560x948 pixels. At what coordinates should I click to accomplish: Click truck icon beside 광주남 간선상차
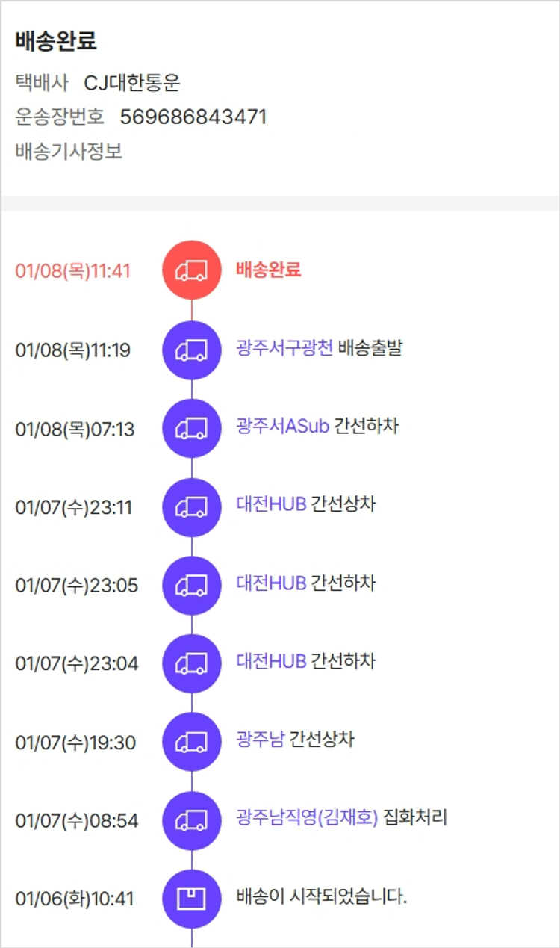coord(191,742)
